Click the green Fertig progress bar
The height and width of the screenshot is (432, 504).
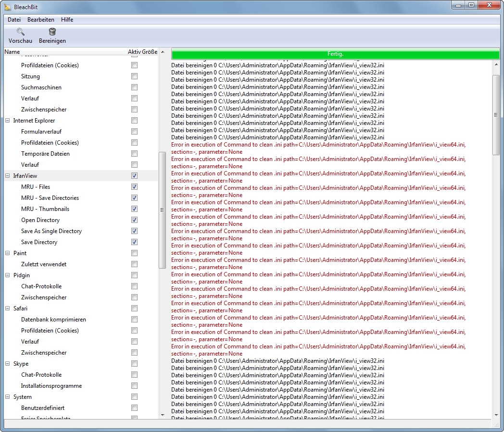pos(335,54)
